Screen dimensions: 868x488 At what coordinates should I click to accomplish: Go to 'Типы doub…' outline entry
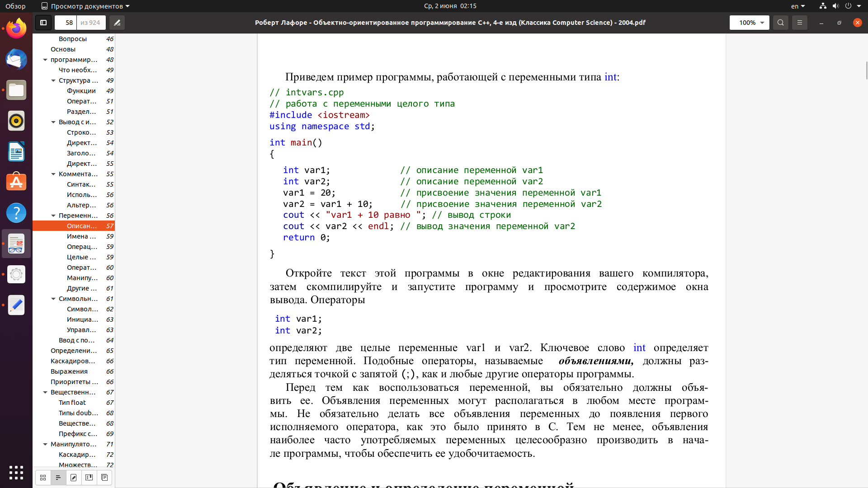pyautogui.click(x=74, y=413)
